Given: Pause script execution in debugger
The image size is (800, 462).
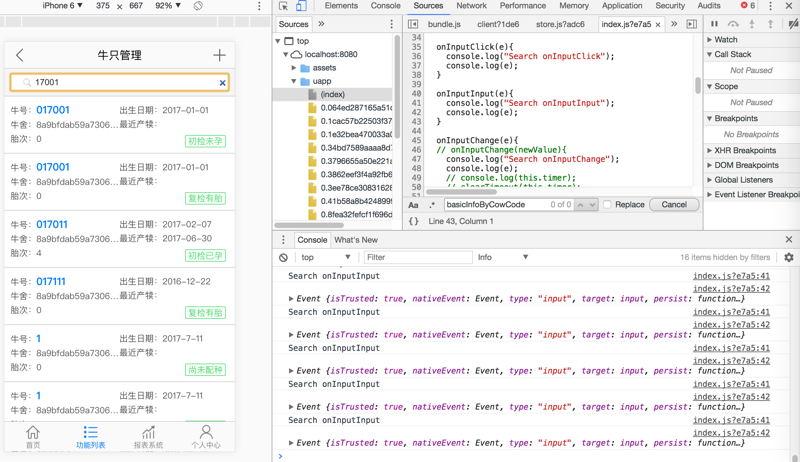Looking at the screenshot, I should (x=714, y=24).
